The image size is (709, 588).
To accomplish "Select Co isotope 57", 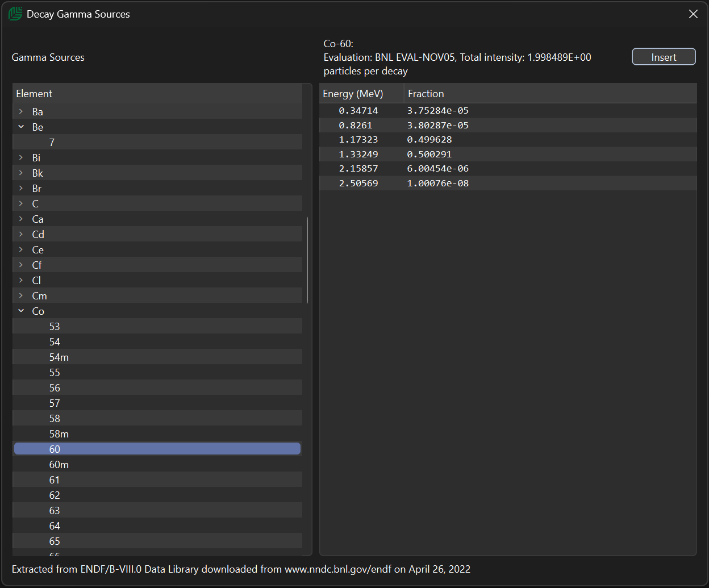I will (x=157, y=403).
